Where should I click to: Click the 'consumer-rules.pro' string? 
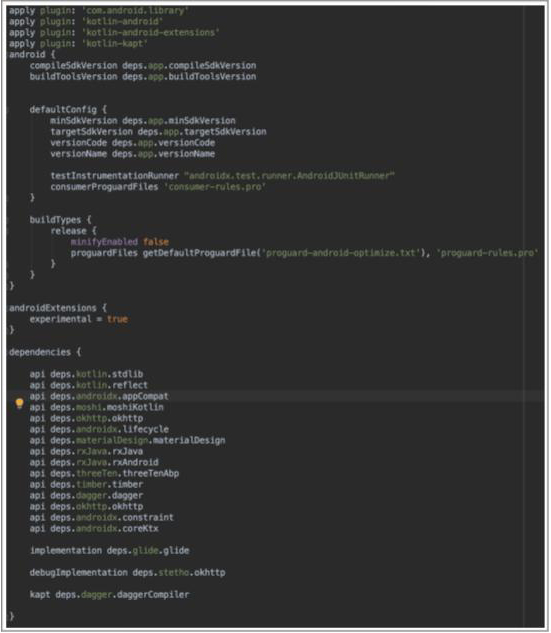[215, 187]
